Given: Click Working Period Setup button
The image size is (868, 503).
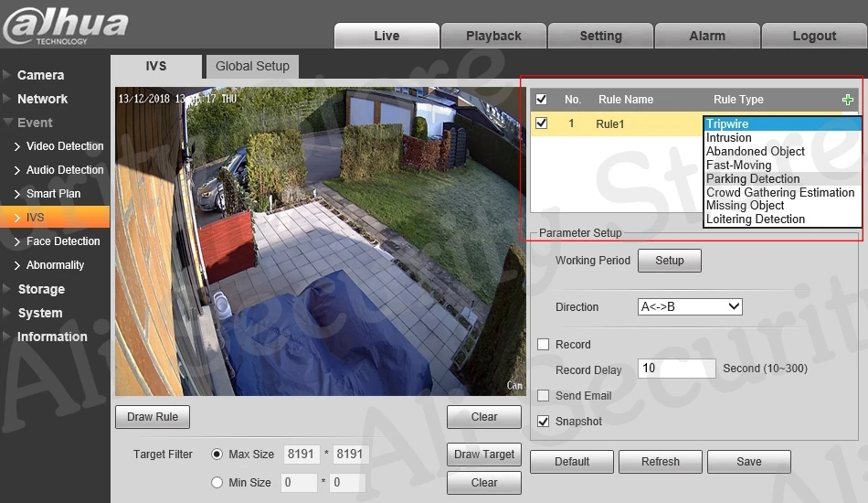Looking at the screenshot, I should (x=669, y=261).
